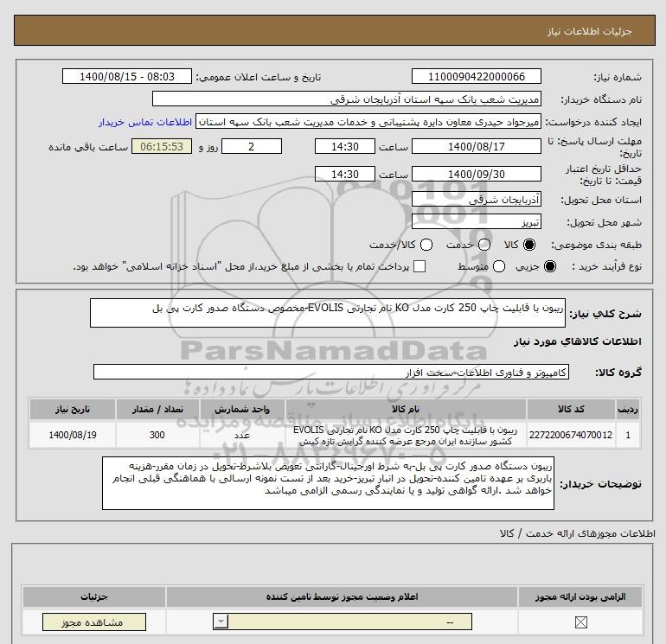This screenshot has height=644, width=666.
Task: Click the نام کالا column header
Action: pyautogui.click(x=406, y=409)
